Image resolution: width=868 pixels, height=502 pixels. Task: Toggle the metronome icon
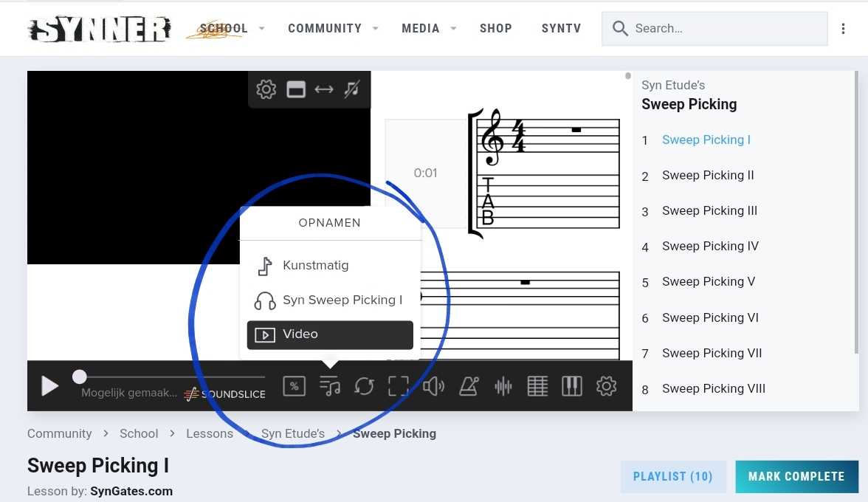(x=468, y=385)
